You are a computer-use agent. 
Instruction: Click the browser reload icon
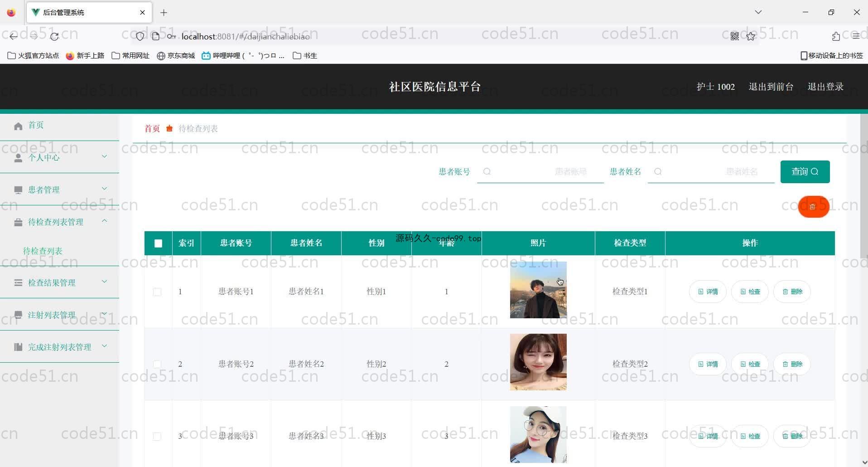point(54,36)
